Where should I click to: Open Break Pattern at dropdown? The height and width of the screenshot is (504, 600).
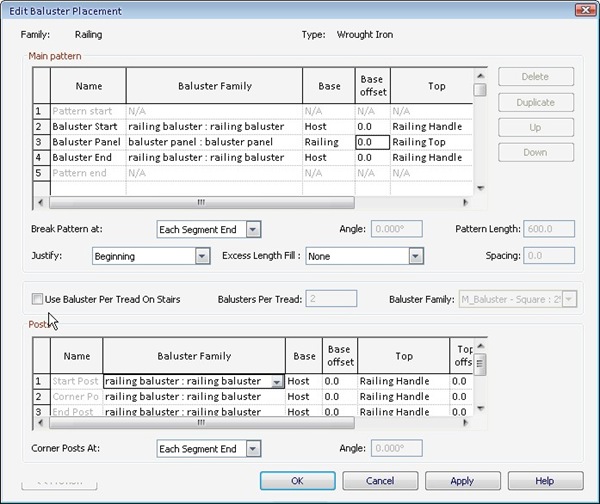click(253, 229)
